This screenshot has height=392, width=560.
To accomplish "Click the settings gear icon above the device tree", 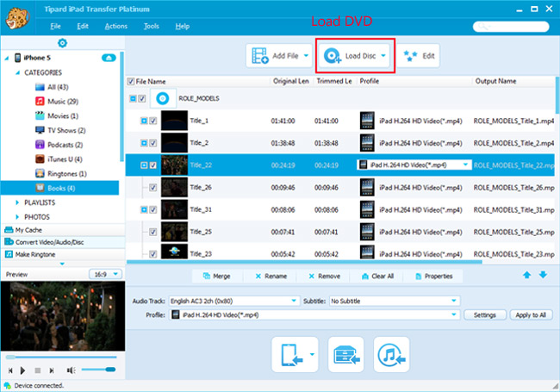I will (x=63, y=43).
